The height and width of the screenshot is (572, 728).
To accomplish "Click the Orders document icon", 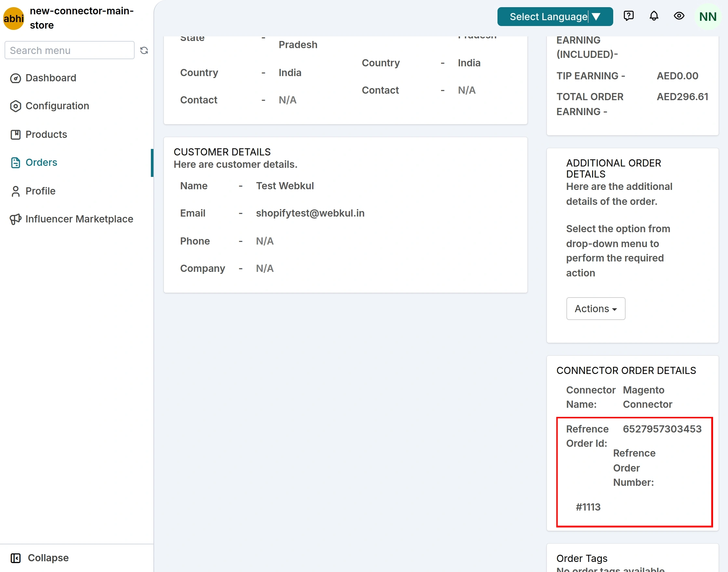I will pyautogui.click(x=15, y=163).
